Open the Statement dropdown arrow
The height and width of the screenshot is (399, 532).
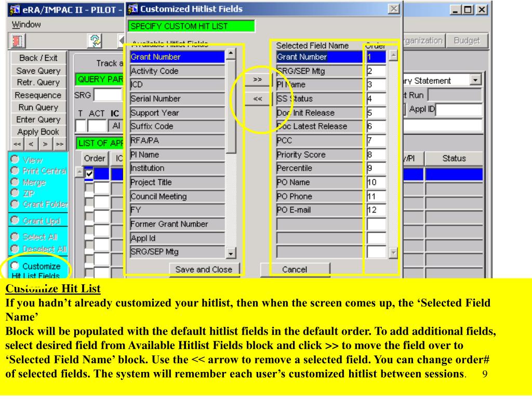coord(476,81)
